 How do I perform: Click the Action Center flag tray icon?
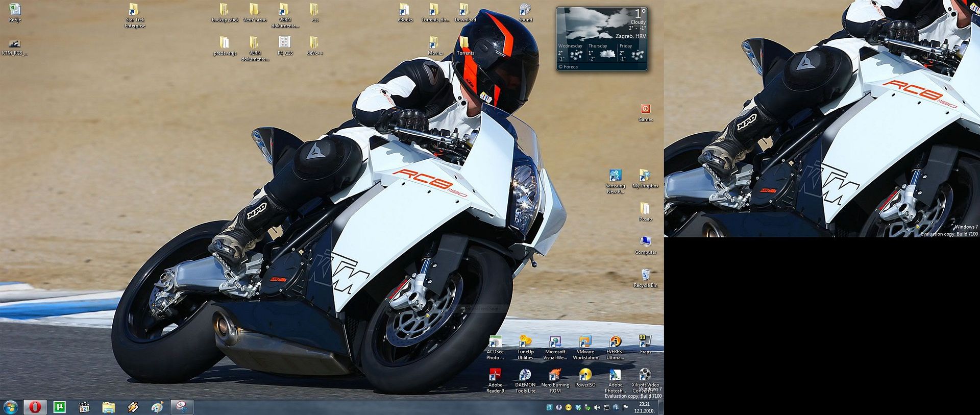(x=625, y=407)
